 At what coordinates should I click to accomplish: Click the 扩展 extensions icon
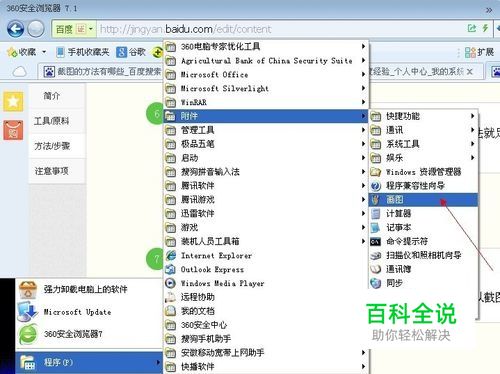pyautogui.click(x=470, y=52)
